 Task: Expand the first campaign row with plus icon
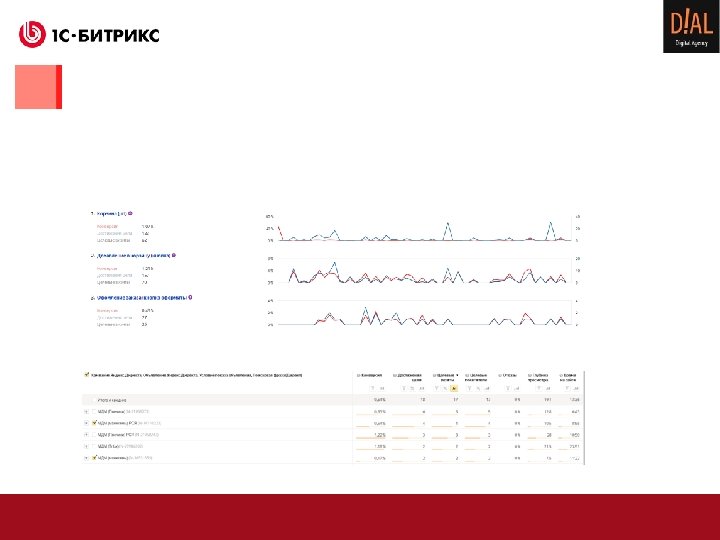tap(86, 412)
